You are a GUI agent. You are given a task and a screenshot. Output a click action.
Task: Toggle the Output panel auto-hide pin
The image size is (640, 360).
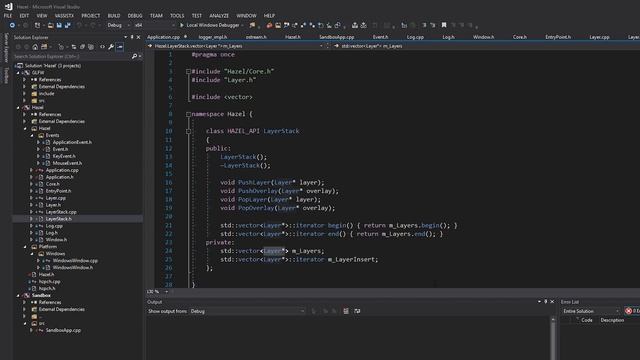click(x=546, y=302)
